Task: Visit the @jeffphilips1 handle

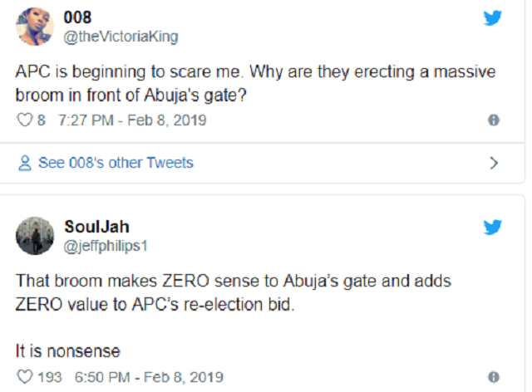Action: [108, 244]
